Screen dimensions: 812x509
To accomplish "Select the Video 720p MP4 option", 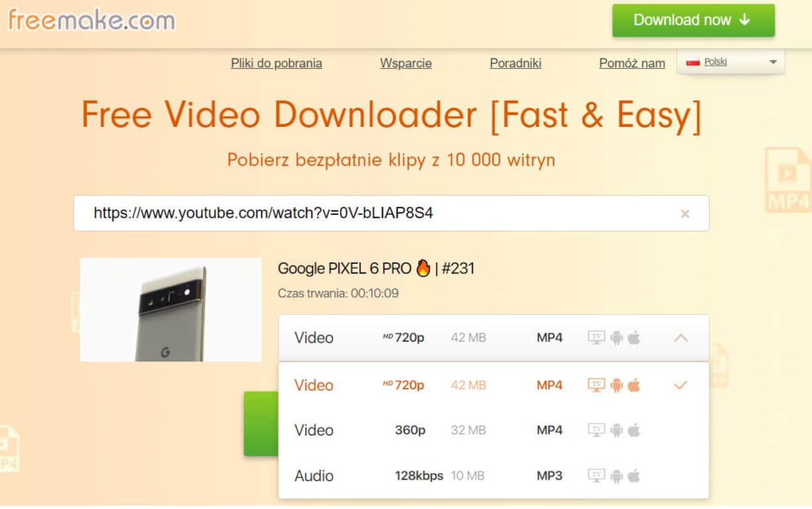I will 493,385.
